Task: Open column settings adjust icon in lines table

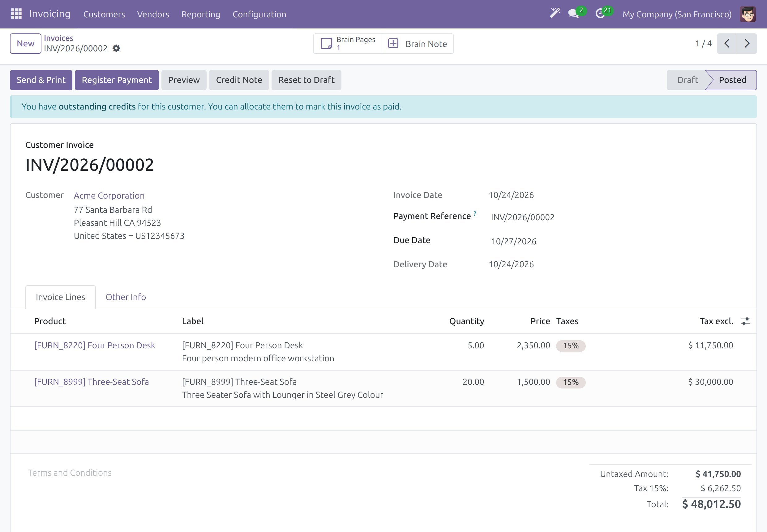Action: pos(745,321)
